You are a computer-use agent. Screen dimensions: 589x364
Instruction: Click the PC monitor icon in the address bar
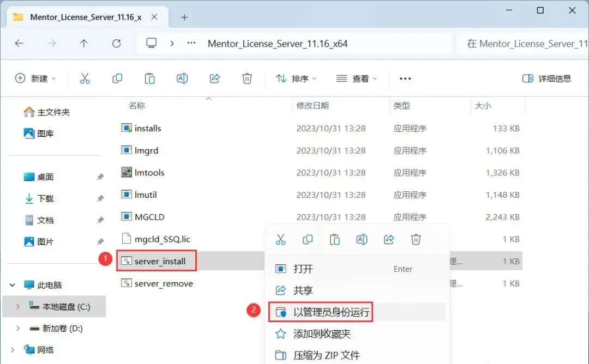(x=152, y=43)
